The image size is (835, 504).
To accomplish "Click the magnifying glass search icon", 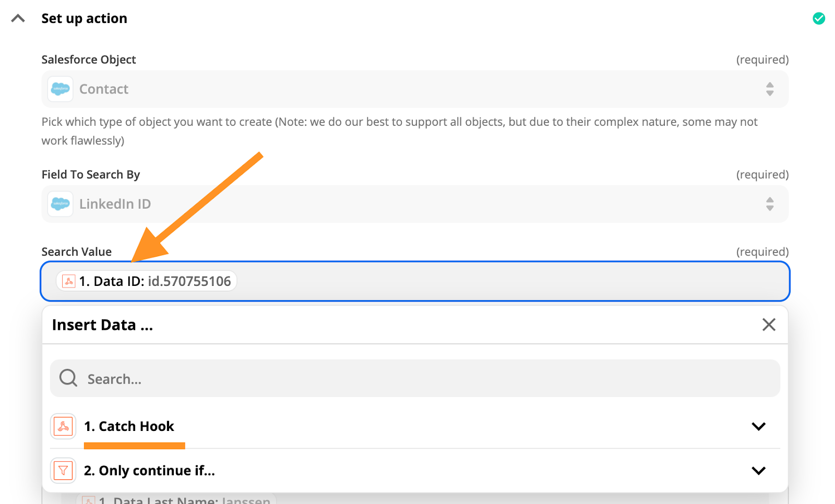I will pos(68,378).
